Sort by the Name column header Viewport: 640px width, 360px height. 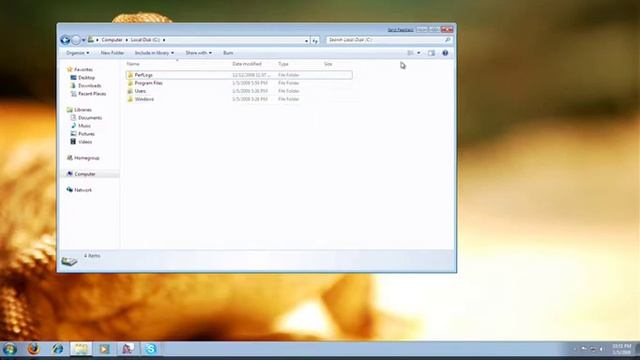(133, 64)
